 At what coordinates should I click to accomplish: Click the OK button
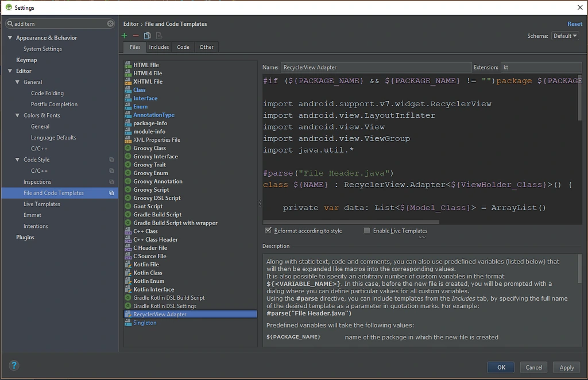point(501,367)
